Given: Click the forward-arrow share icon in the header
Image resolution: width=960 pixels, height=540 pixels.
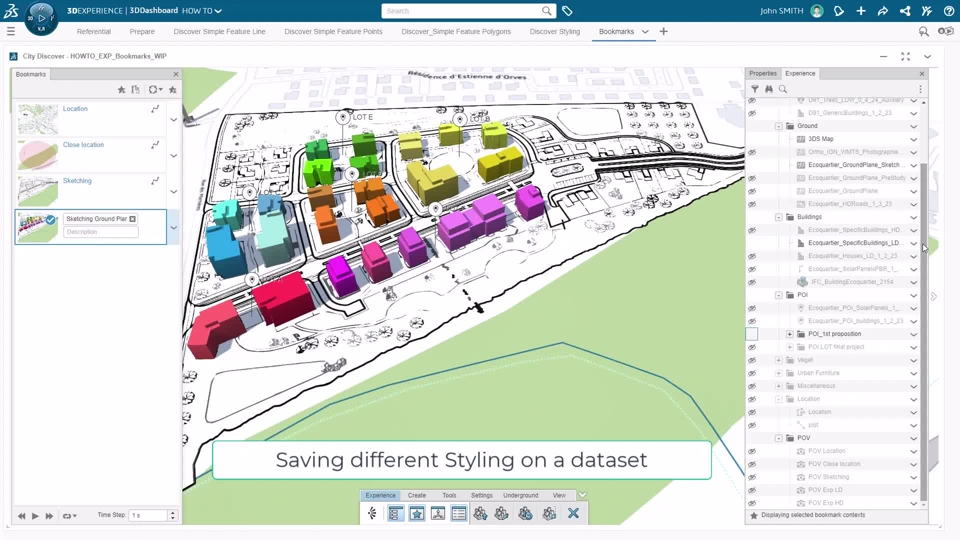Looking at the screenshot, I should pyautogui.click(x=883, y=11).
